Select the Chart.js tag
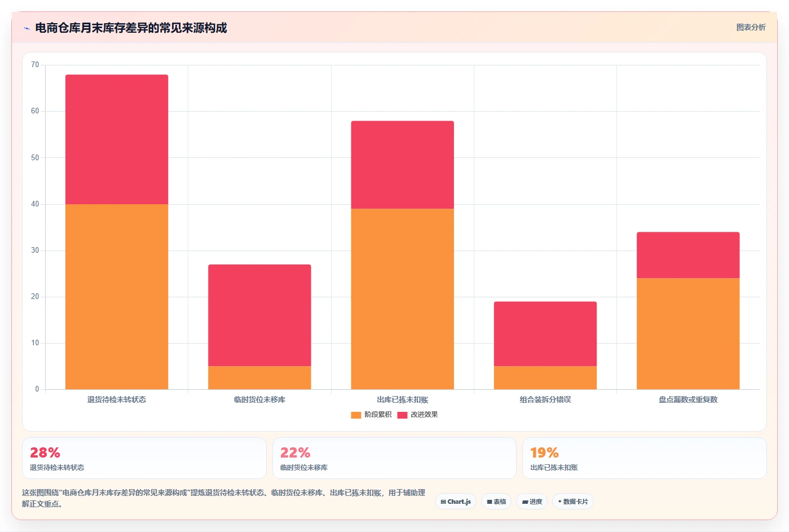Image resolution: width=789 pixels, height=532 pixels. (x=456, y=502)
